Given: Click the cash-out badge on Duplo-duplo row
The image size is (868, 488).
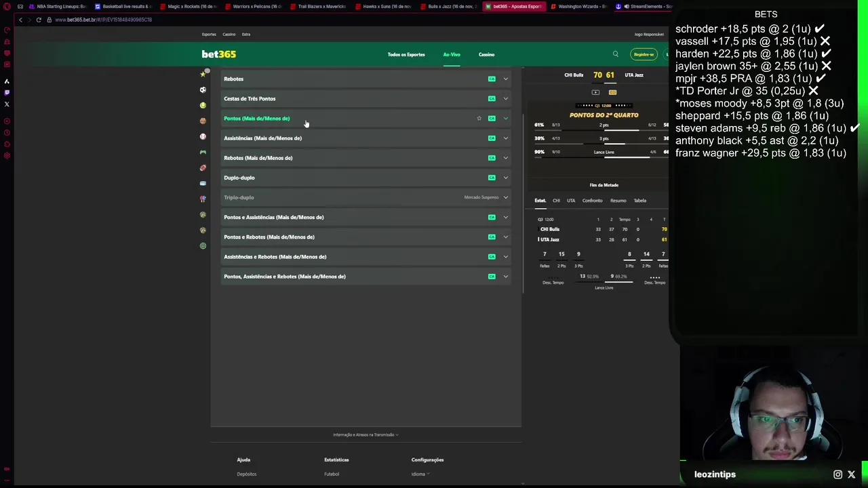Looking at the screenshot, I should point(492,178).
